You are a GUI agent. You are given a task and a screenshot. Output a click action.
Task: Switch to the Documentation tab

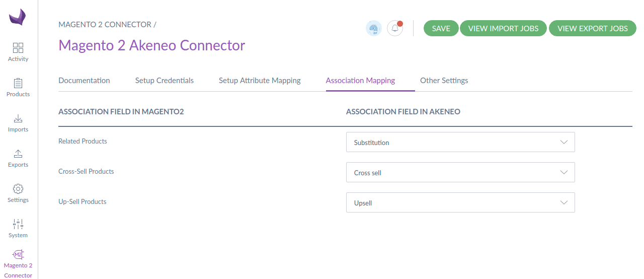coord(84,81)
